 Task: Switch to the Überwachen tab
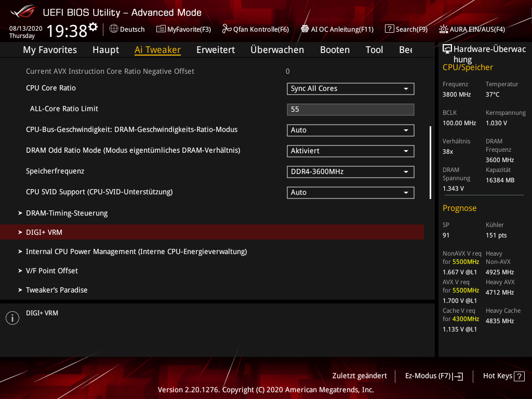pos(277,50)
